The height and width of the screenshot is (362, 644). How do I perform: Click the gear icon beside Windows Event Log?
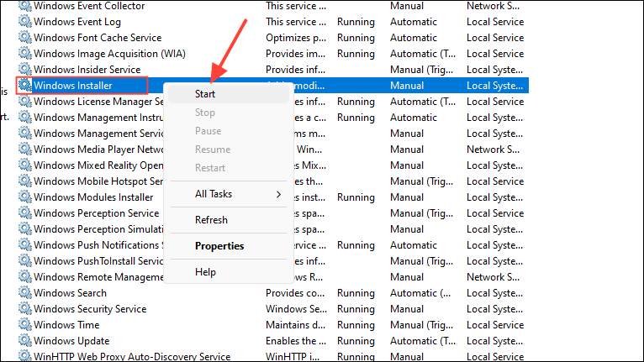(x=25, y=21)
